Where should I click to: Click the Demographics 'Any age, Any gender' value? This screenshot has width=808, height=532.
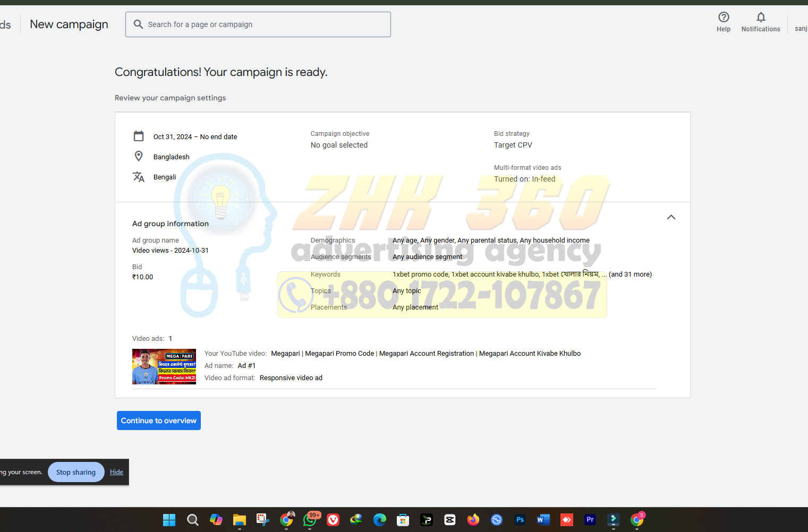coord(491,241)
